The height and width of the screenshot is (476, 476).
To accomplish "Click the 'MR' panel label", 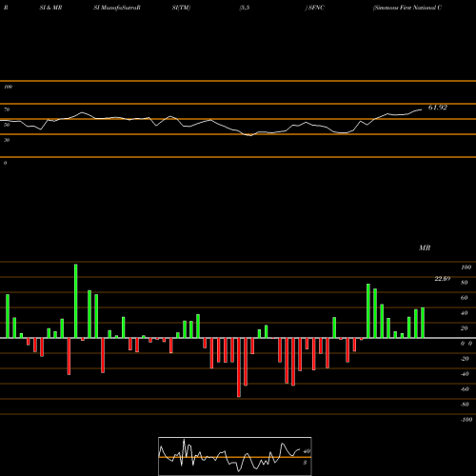I will click(425, 248).
